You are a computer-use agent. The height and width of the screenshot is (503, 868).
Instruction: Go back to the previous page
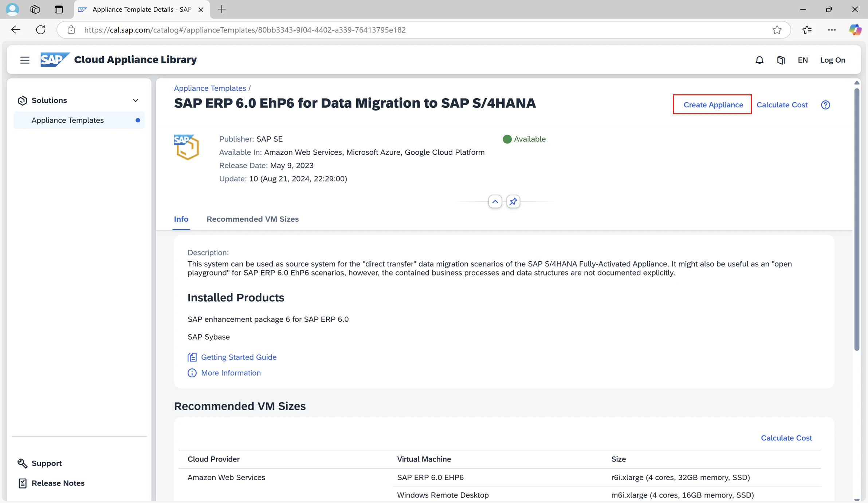16,30
